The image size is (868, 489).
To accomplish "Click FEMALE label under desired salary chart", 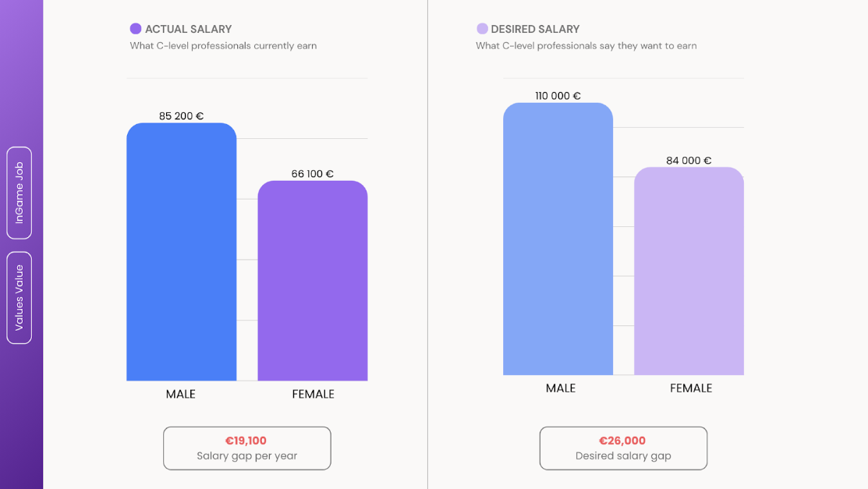I will [691, 388].
